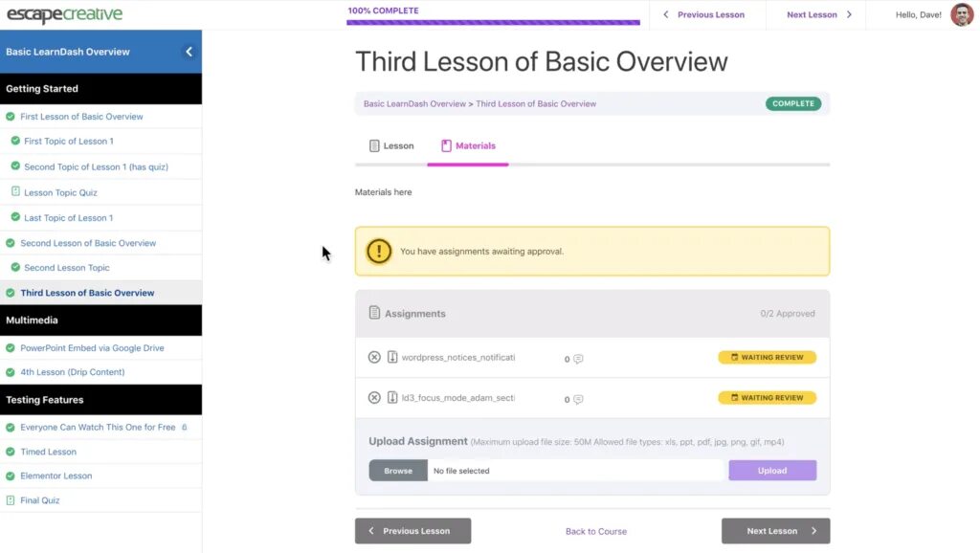Screen dimensions: 980x553
Task: Click download icon beside ld3_focus_mode file
Action: coord(392,398)
